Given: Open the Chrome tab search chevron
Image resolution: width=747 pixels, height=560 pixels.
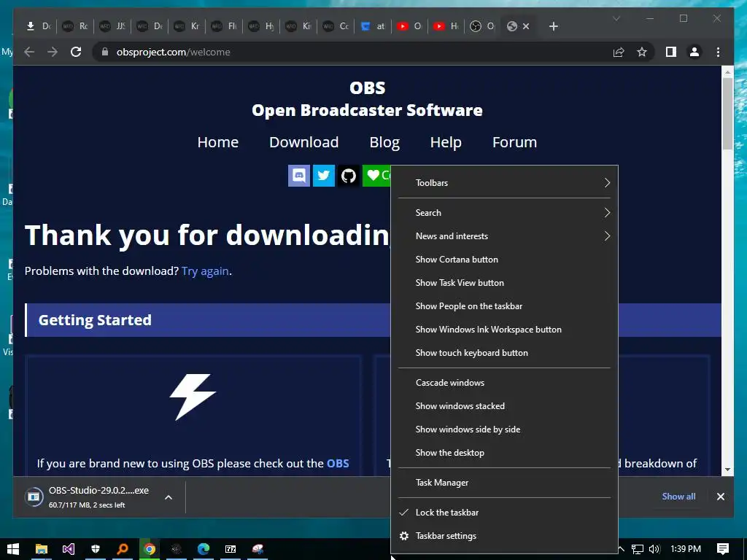Looking at the screenshot, I should click(x=616, y=18).
